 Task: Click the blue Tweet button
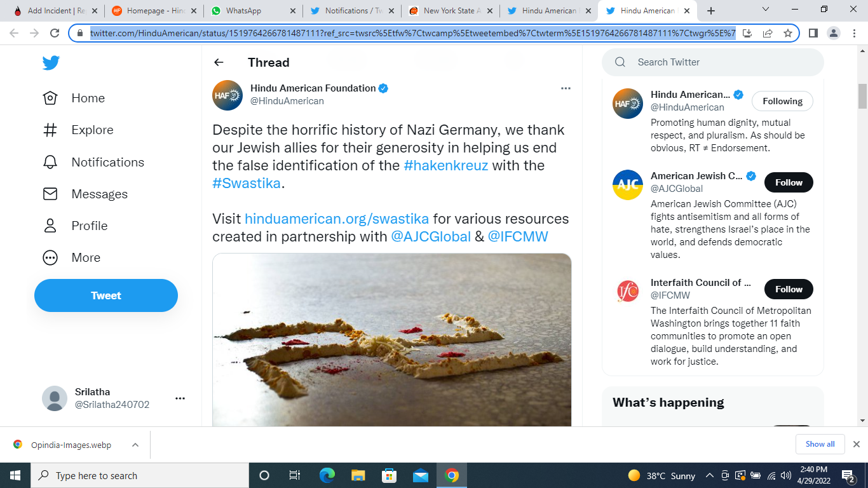[x=106, y=295]
